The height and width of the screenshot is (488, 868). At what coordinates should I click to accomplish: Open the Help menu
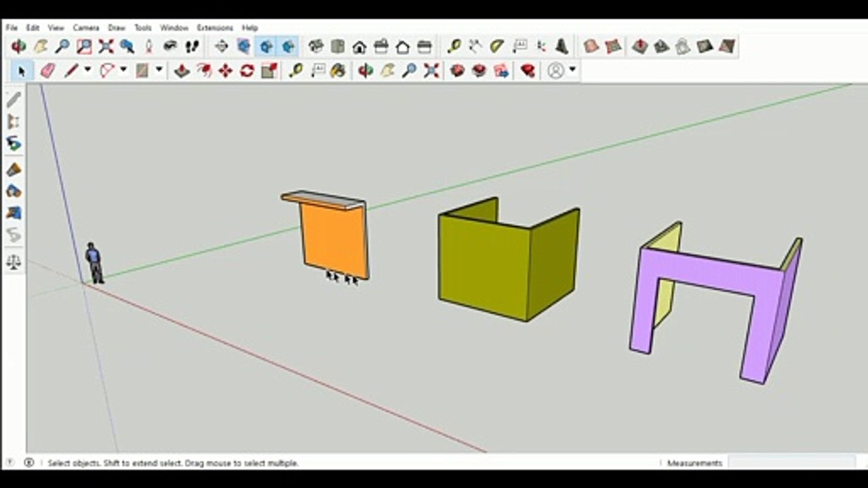(250, 28)
